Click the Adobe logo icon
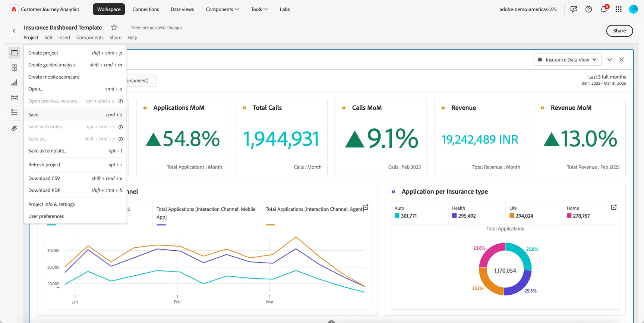 14,9
